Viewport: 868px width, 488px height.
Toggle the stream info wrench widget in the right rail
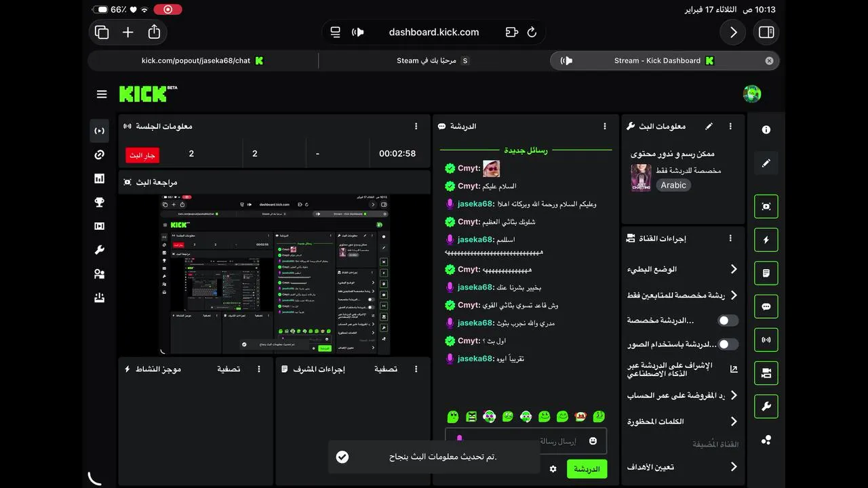[x=766, y=407]
